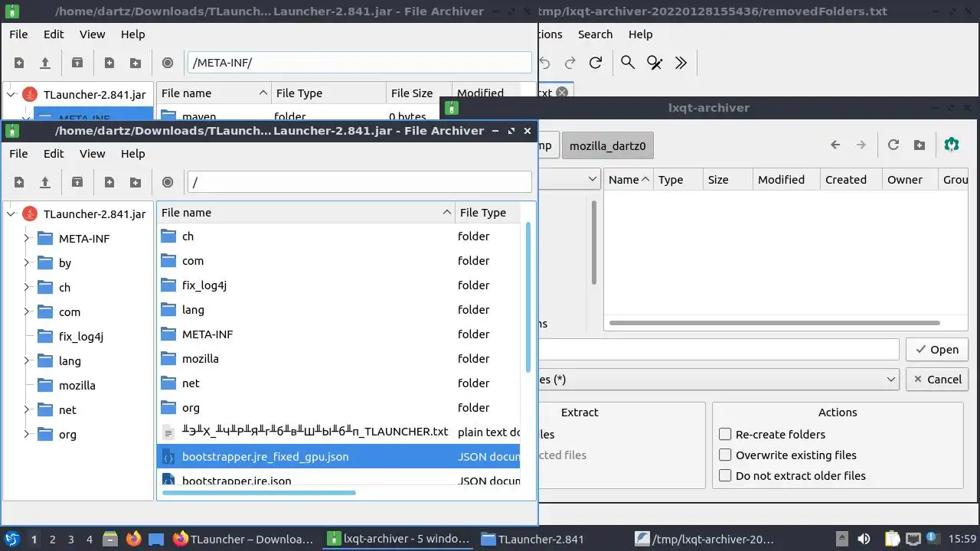Click Open archive upload-arrow icon in front File Archiver
The width and height of the screenshot is (980, 551).
[45, 182]
